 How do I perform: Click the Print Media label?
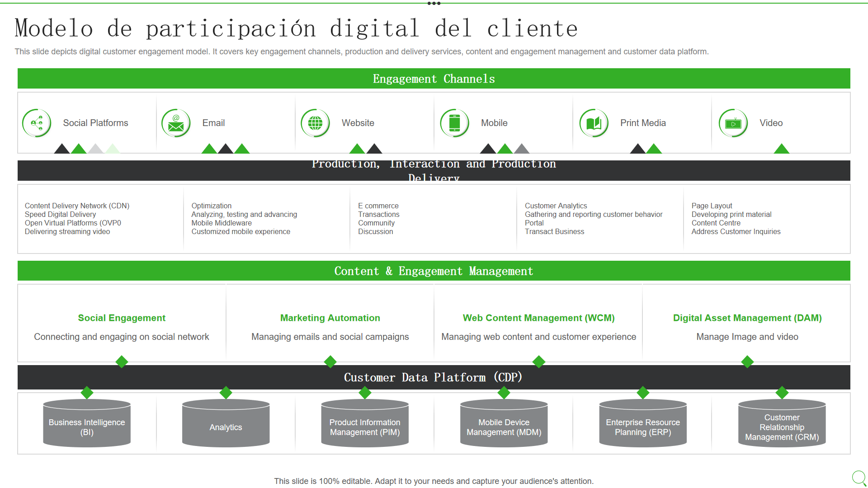tap(643, 123)
